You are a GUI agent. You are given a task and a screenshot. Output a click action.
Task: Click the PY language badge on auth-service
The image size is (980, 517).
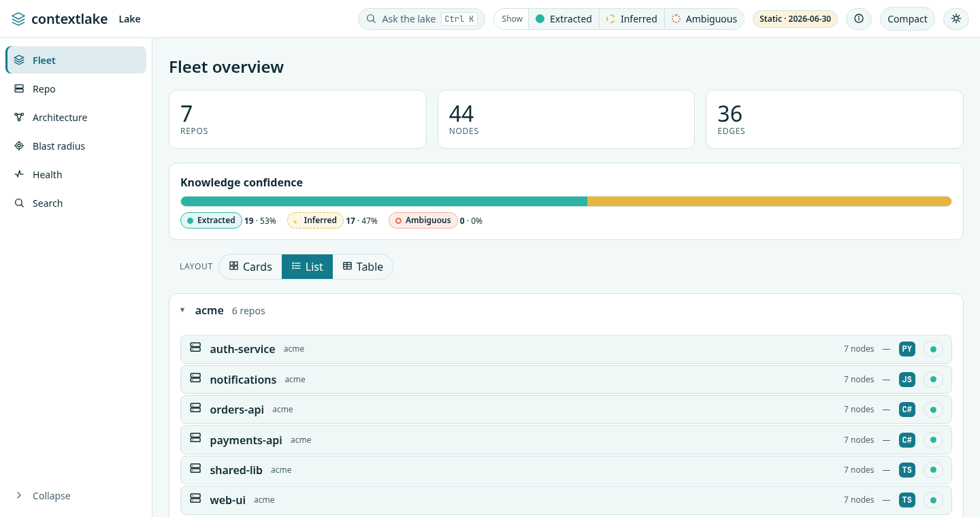coord(906,349)
